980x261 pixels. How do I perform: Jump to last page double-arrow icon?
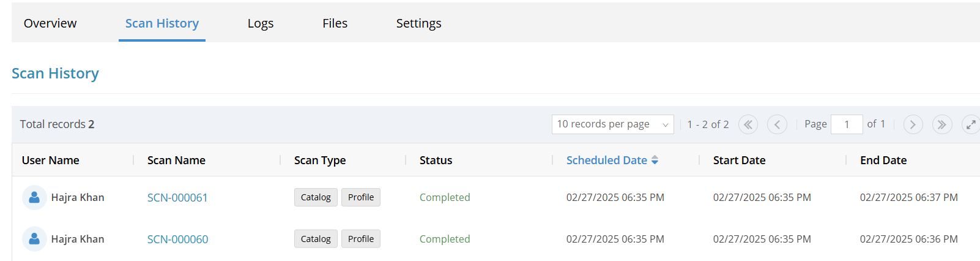(942, 124)
